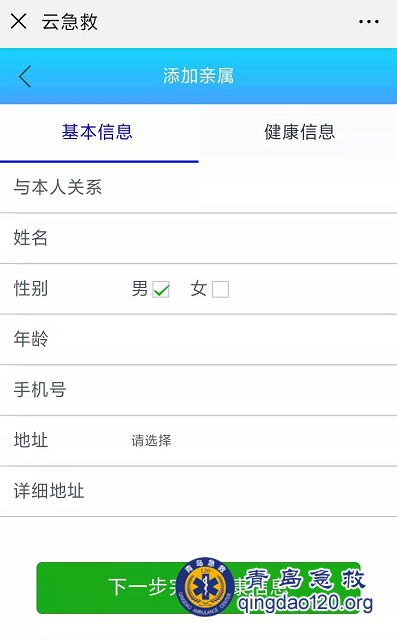Focus the 手机号 phone number field
The image size is (397, 640).
(198, 390)
